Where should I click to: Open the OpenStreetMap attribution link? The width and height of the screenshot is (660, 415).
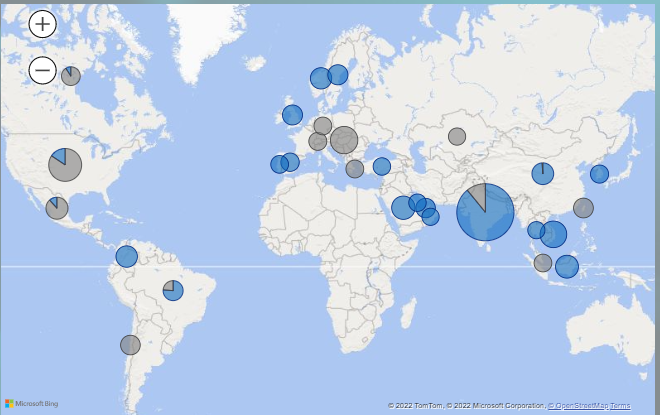pos(578,406)
